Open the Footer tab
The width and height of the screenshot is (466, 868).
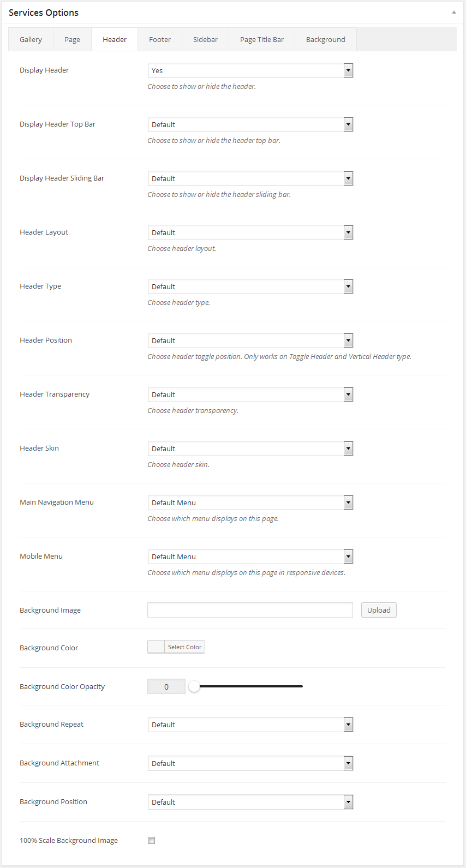click(x=160, y=39)
